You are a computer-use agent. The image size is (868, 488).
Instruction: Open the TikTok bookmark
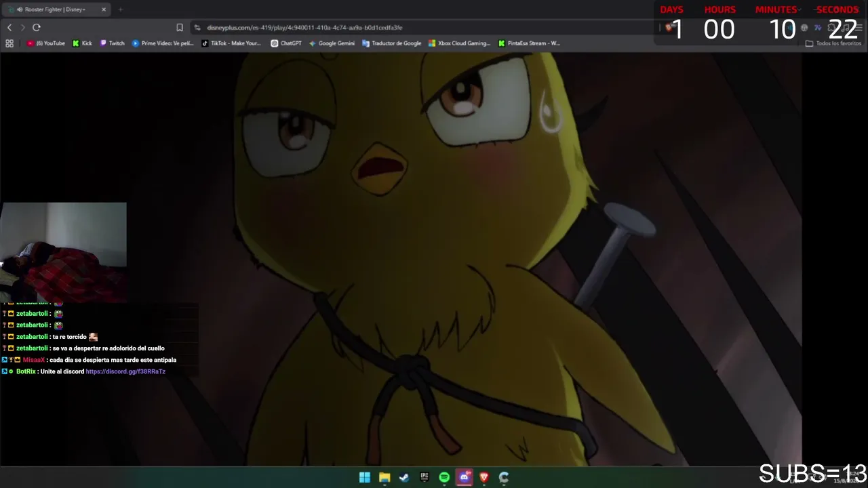point(231,43)
